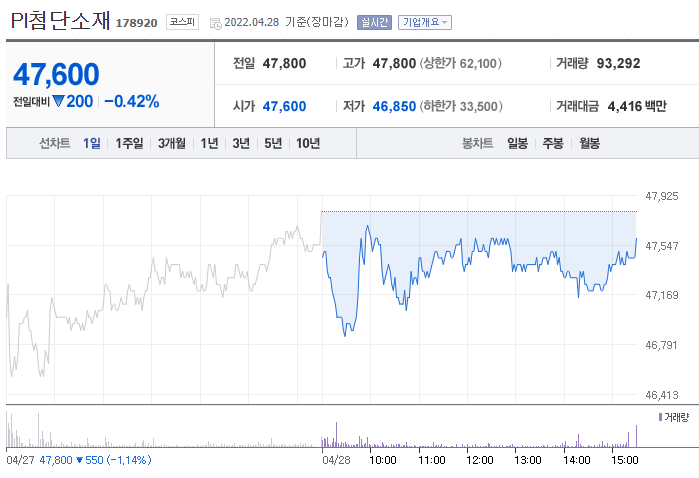Click the PI첨단소재 stock title
This screenshot has width=699, height=478.
point(60,21)
